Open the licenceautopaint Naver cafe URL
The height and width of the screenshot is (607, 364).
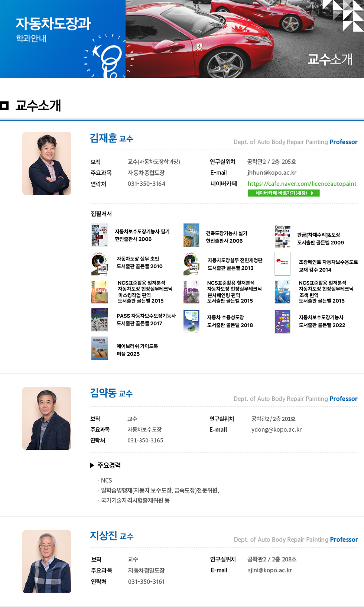[302, 184]
